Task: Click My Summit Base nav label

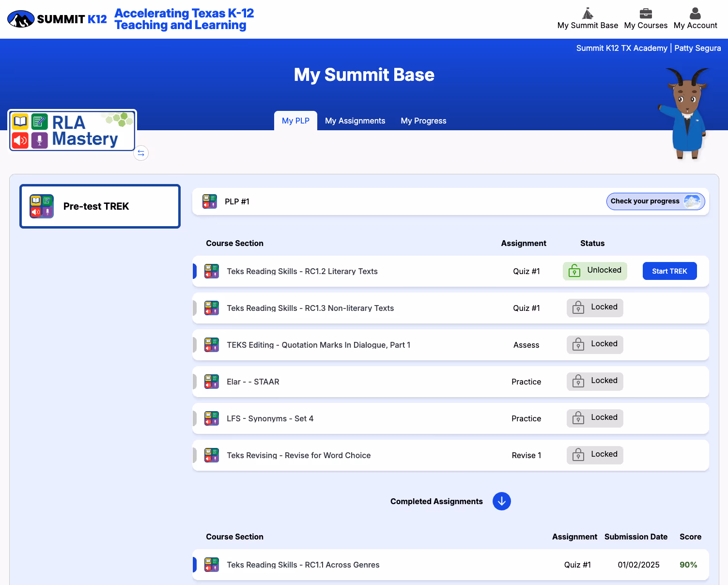Action: click(588, 25)
